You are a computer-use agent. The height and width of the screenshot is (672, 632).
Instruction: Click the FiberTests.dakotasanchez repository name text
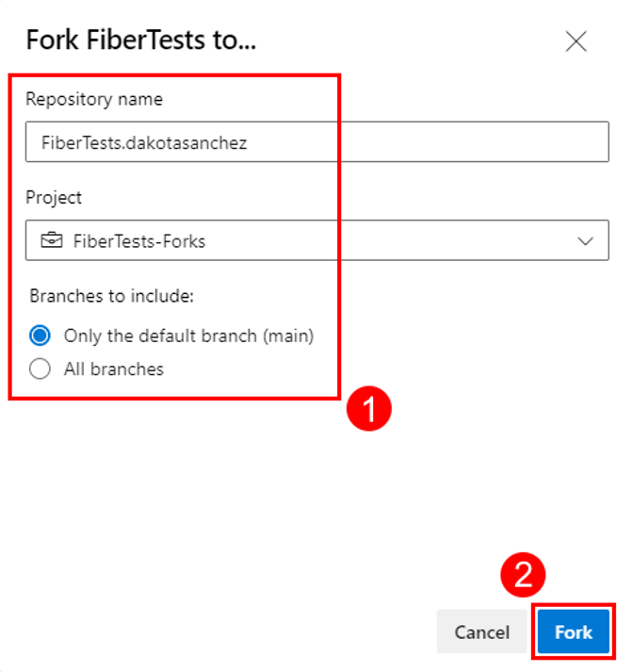pos(144,142)
